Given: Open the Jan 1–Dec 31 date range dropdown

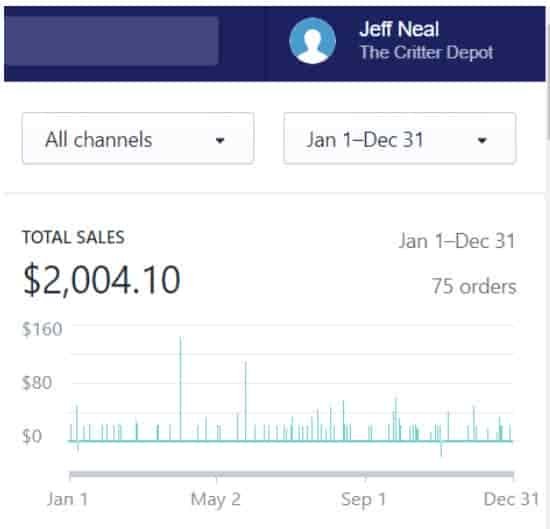Looking at the screenshot, I should click(x=400, y=138).
